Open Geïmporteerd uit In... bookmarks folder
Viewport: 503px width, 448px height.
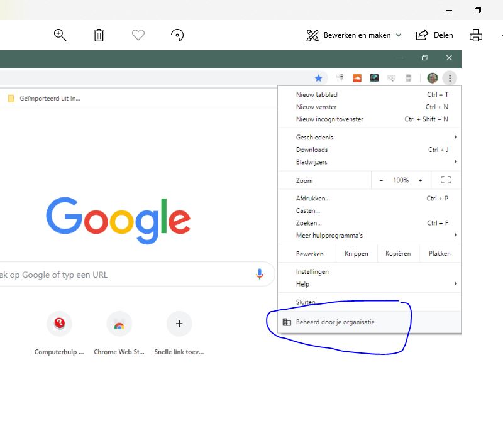pyautogui.click(x=44, y=99)
